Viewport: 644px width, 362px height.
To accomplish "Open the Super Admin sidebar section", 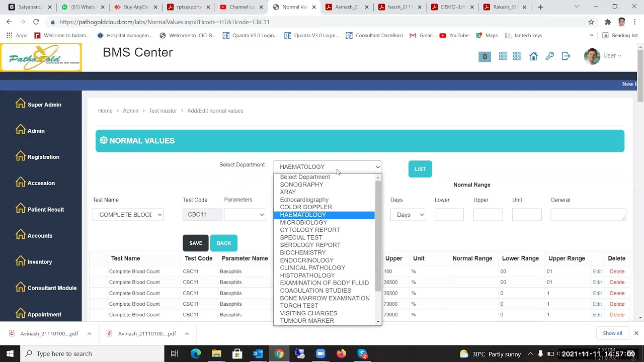I will point(39,104).
